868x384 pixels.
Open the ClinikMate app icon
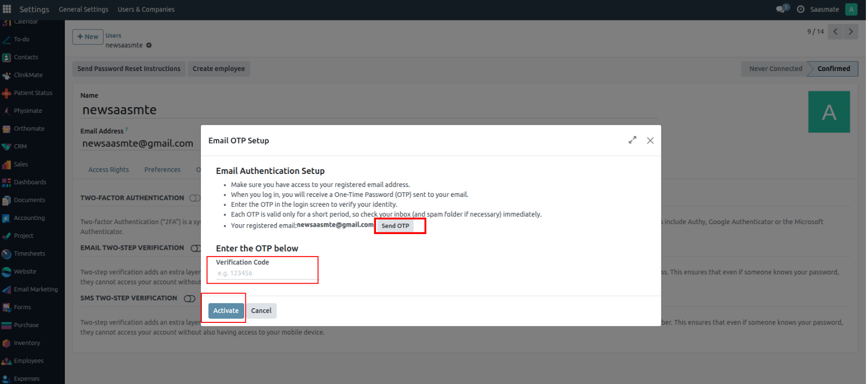coord(7,75)
